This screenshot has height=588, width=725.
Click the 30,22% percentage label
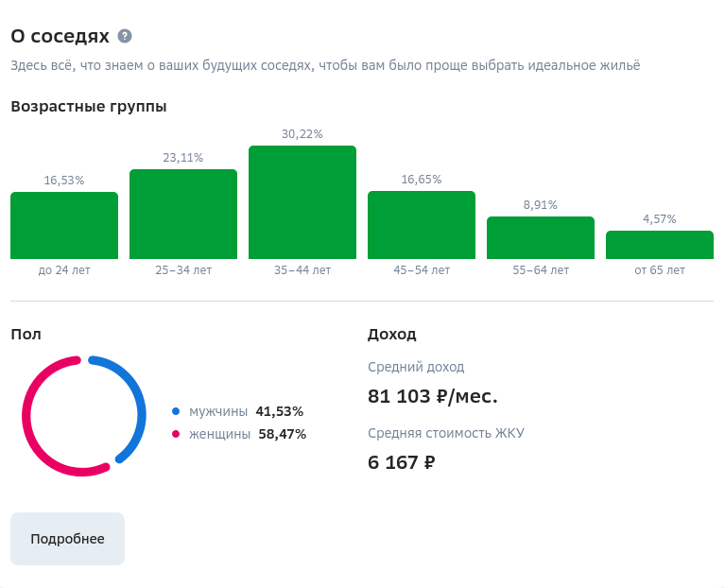point(302,134)
